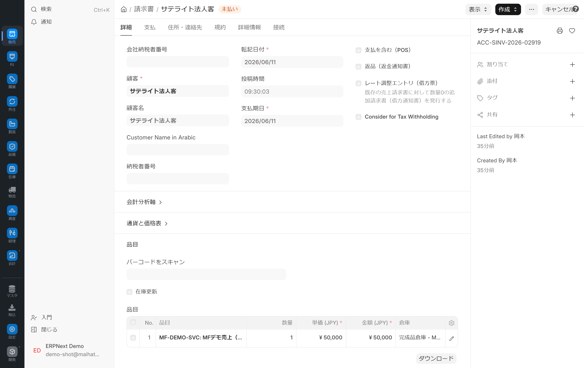Add an assignment with 割り当て plus icon
The width and height of the screenshot is (588, 368).
coord(572,64)
